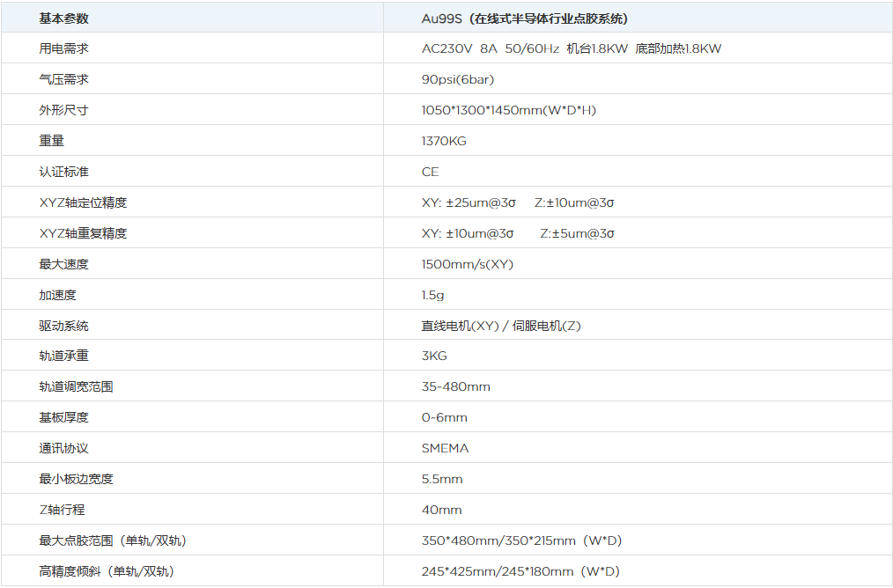Click the '最大速度' row label
This screenshot has height=588, width=893.
[63, 264]
